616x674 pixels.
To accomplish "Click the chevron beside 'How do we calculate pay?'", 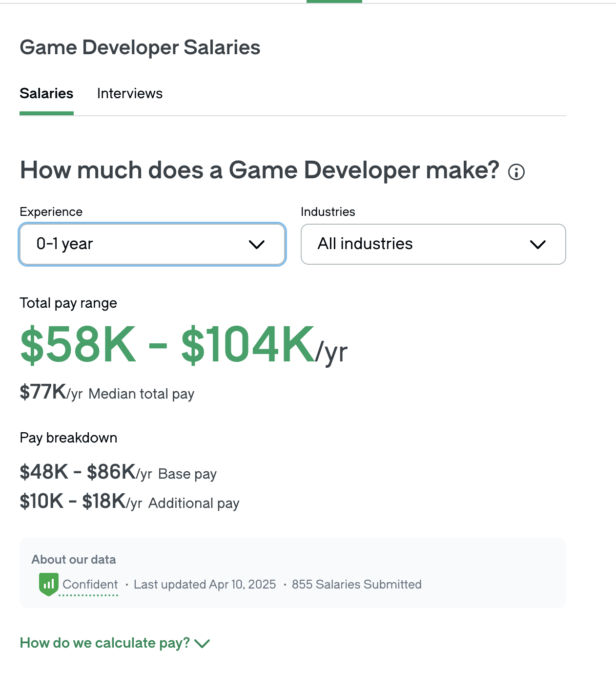I will click(202, 643).
